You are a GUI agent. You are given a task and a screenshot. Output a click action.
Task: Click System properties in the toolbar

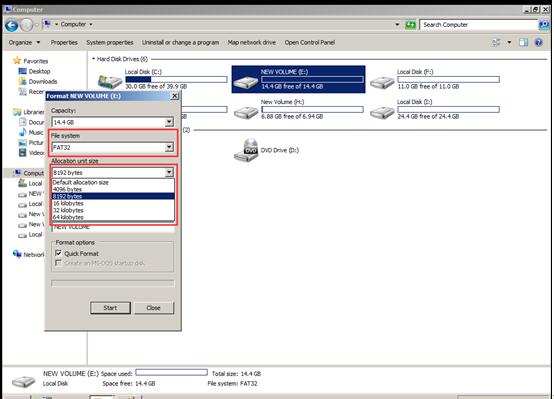tap(110, 43)
